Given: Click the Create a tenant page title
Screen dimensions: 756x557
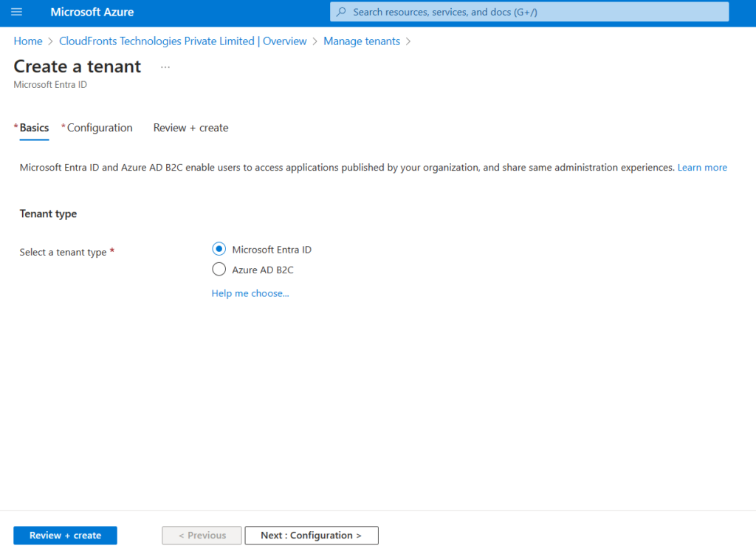Looking at the screenshot, I should coord(77,66).
